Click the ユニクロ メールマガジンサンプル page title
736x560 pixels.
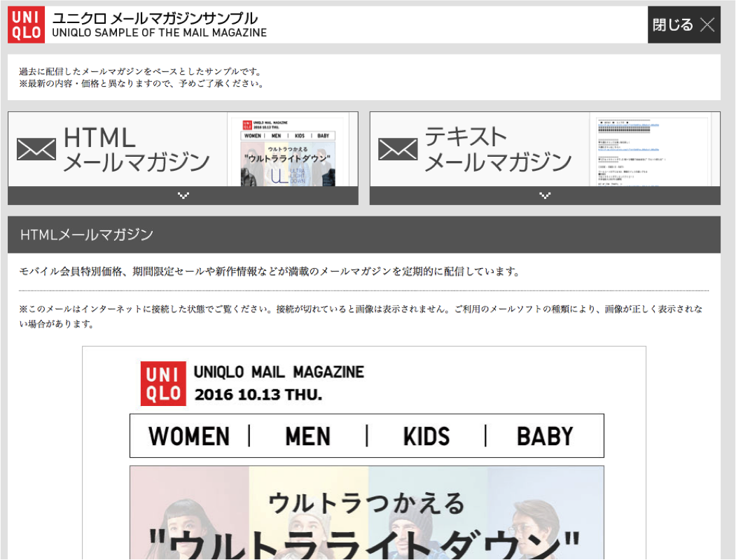[x=155, y=19]
